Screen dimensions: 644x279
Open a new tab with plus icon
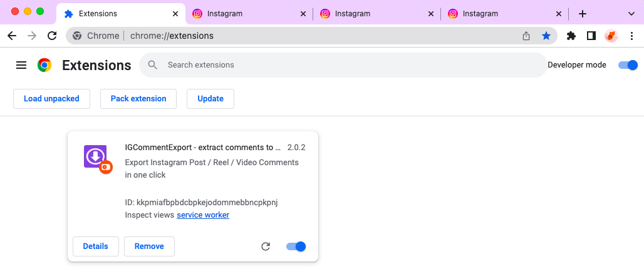[583, 14]
